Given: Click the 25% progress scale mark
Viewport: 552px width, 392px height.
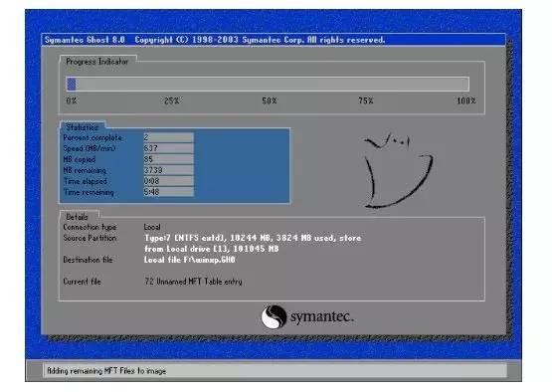Looking at the screenshot, I should (x=171, y=100).
